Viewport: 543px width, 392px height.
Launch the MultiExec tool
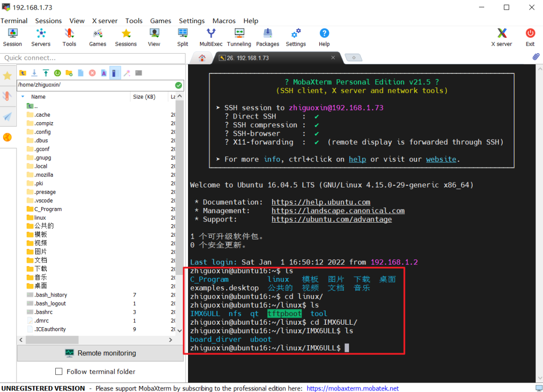pyautogui.click(x=211, y=37)
